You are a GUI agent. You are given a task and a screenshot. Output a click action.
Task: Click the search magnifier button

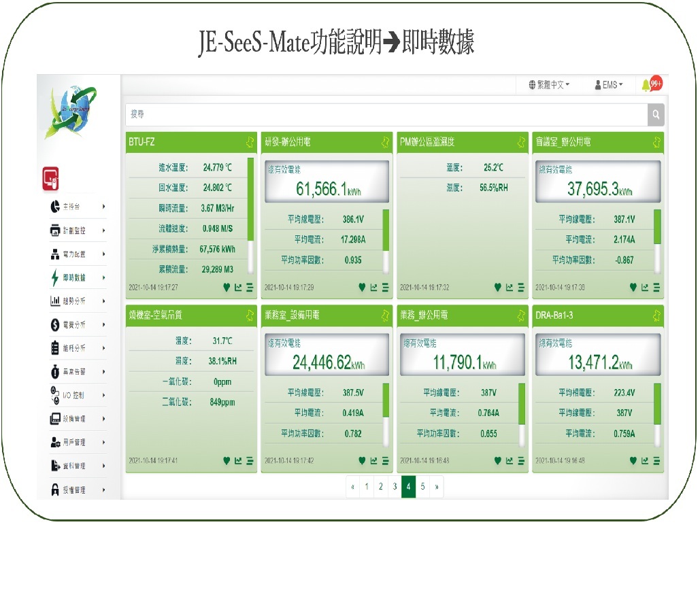656,115
